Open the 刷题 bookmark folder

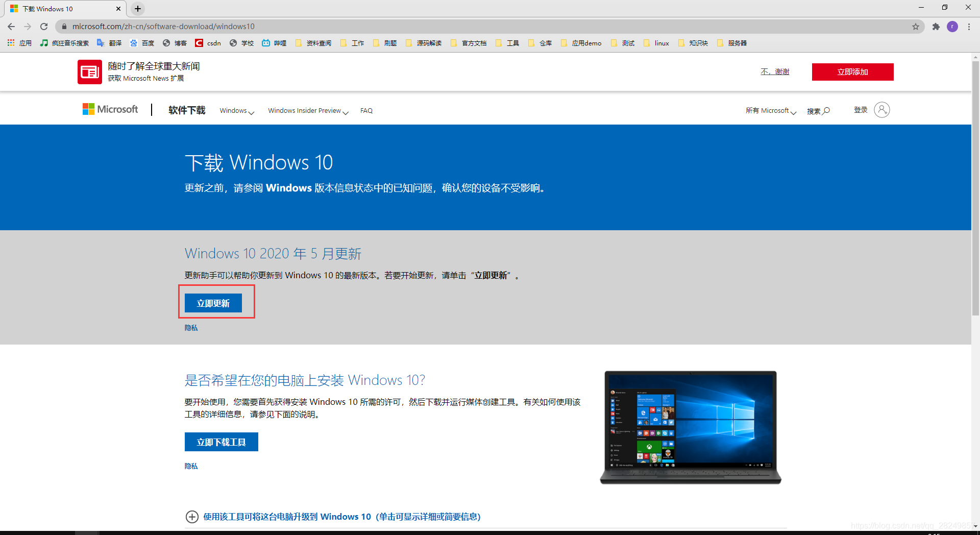coord(385,43)
